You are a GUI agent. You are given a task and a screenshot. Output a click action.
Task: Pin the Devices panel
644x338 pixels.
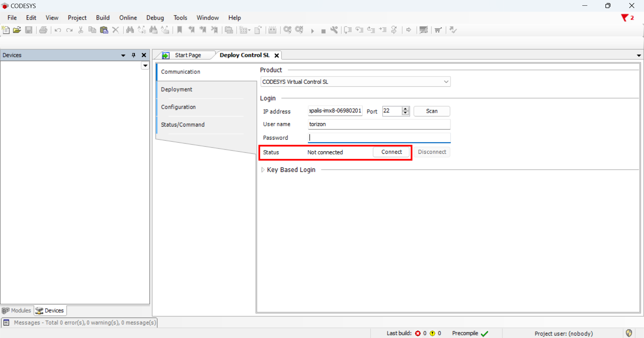[x=133, y=55]
